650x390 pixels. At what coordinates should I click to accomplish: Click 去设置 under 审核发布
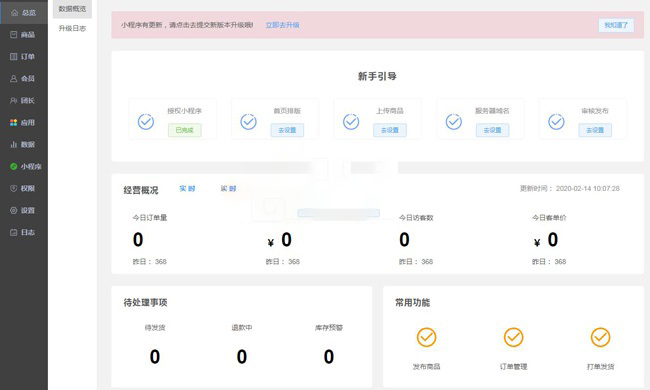(x=595, y=130)
